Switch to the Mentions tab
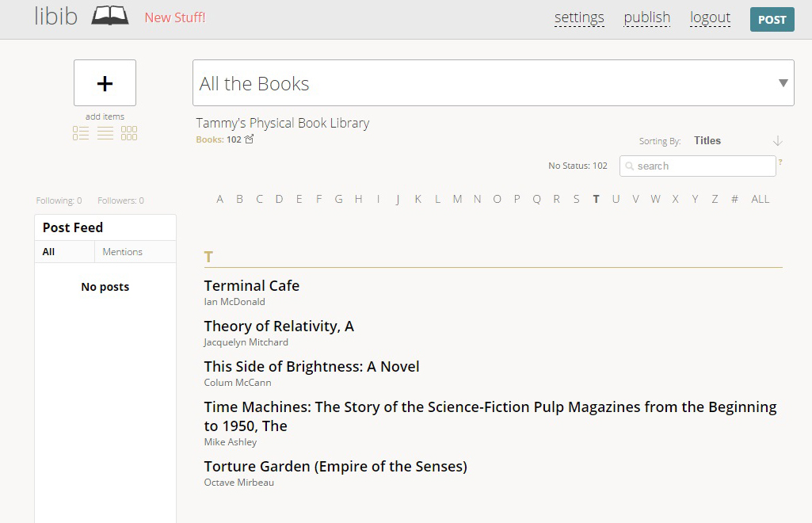Viewport: 812px width, 523px height. (123, 252)
